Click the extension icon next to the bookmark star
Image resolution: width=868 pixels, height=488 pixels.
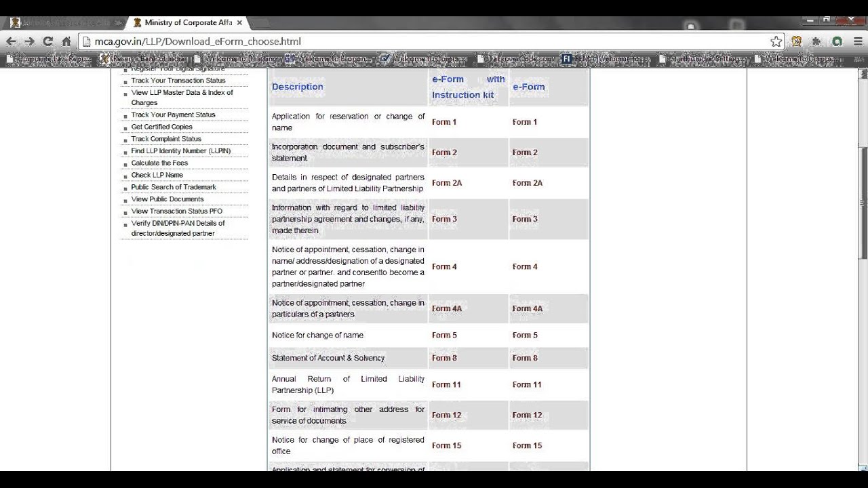(796, 41)
